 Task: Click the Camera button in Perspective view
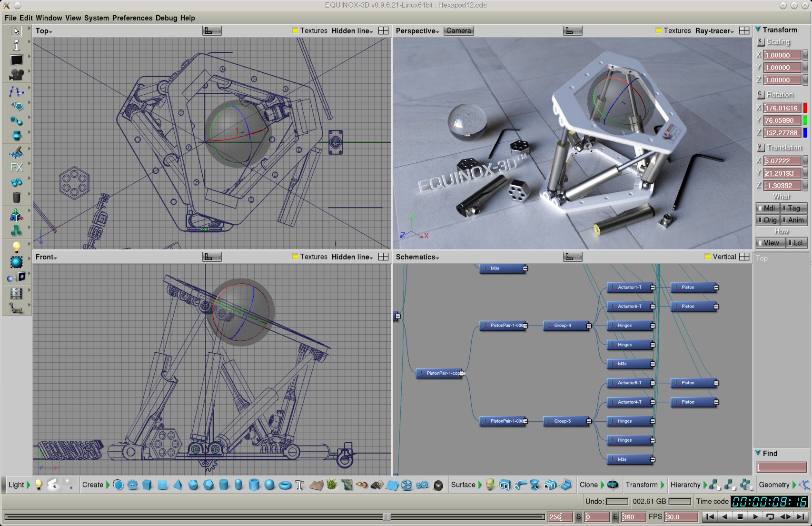458,31
